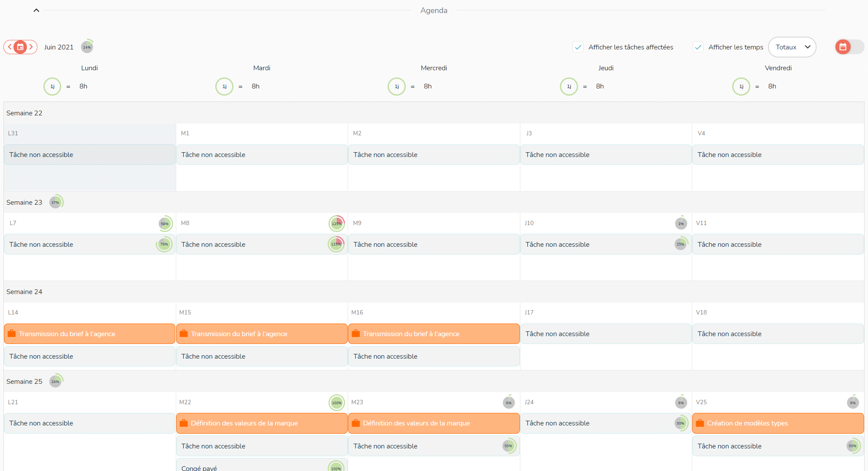Open the Totaux dropdown

click(792, 47)
